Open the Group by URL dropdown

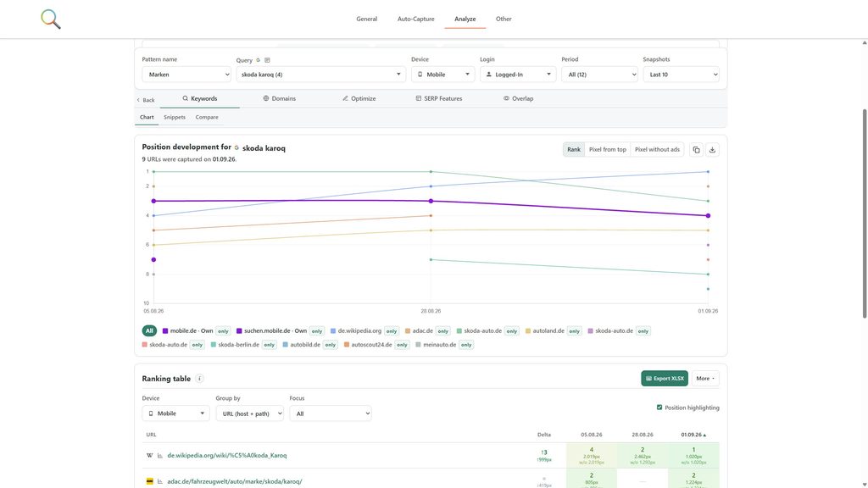coord(250,413)
